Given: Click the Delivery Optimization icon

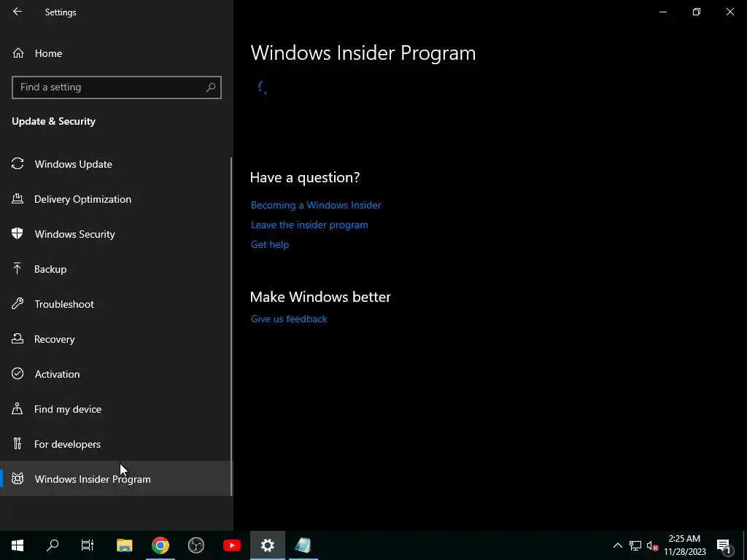Looking at the screenshot, I should pyautogui.click(x=18, y=198).
